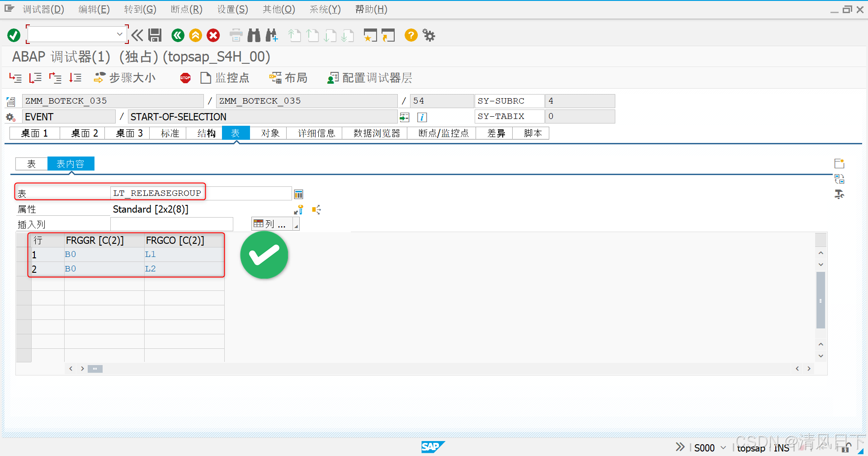Open the 调试器(D) menu
Viewport: 868px width, 456px height.
pos(43,9)
